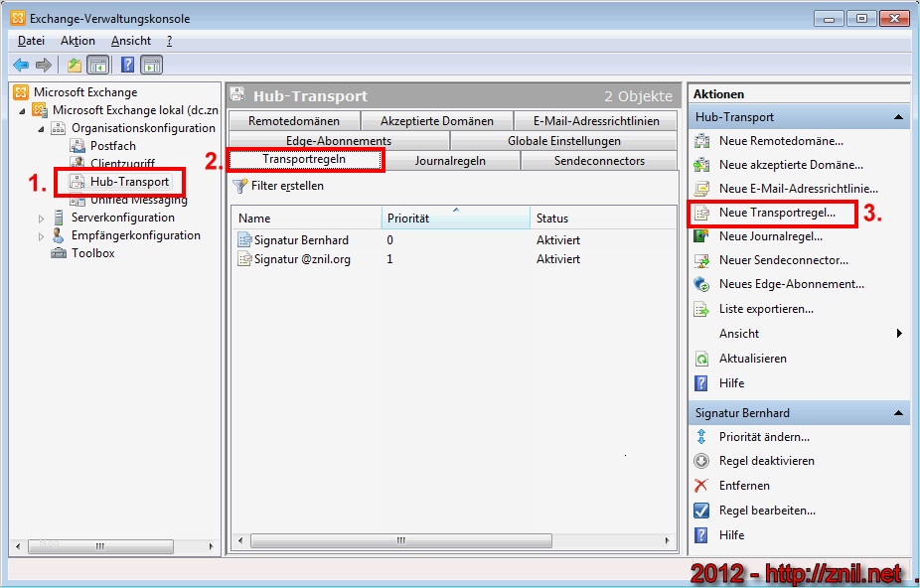Click the Up one level folder icon
920x588 pixels.
point(74,65)
